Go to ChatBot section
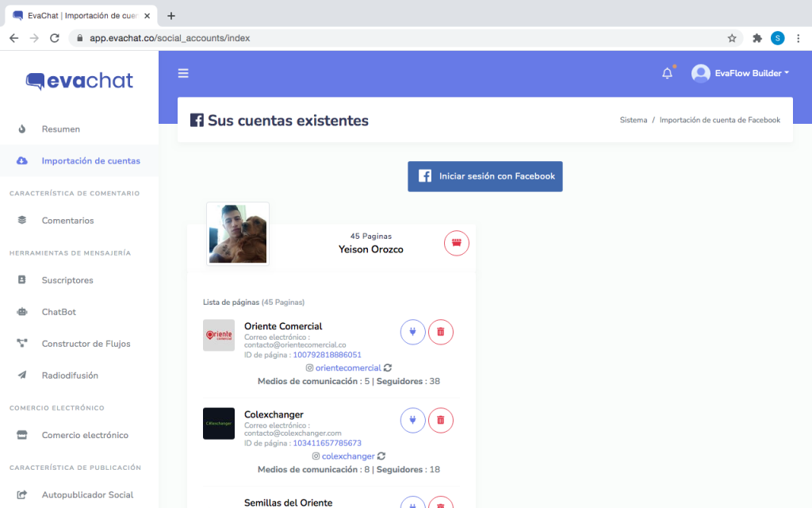 tap(59, 312)
